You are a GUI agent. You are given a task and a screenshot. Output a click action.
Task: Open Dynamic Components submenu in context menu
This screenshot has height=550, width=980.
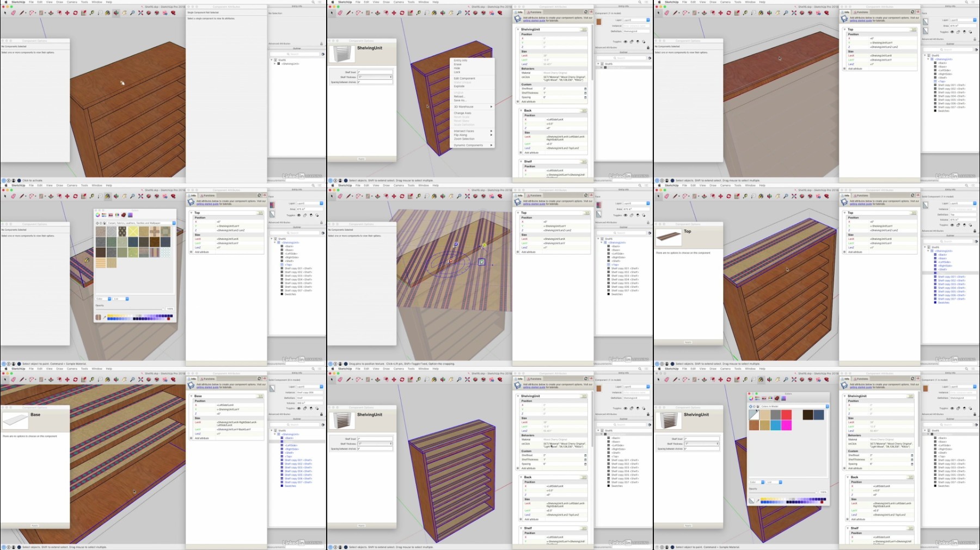coord(472,145)
